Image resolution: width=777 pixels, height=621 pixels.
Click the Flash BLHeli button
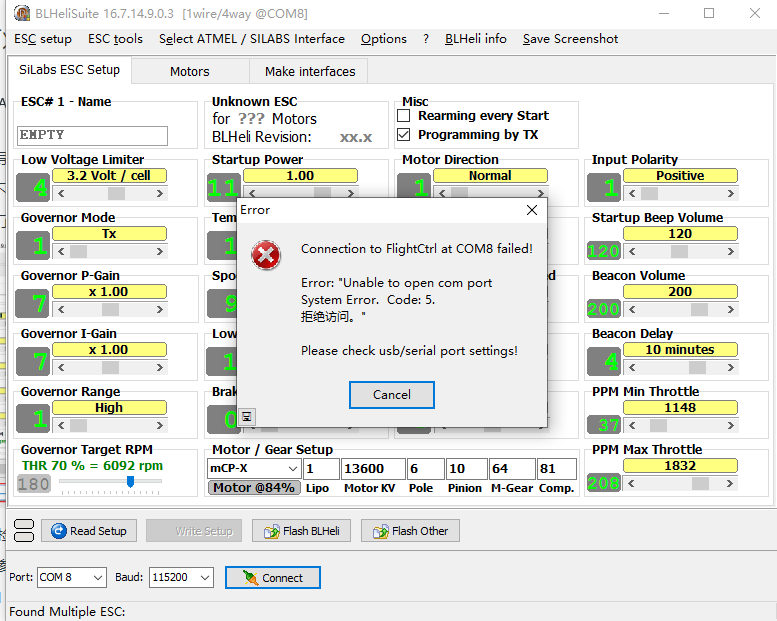(x=301, y=531)
